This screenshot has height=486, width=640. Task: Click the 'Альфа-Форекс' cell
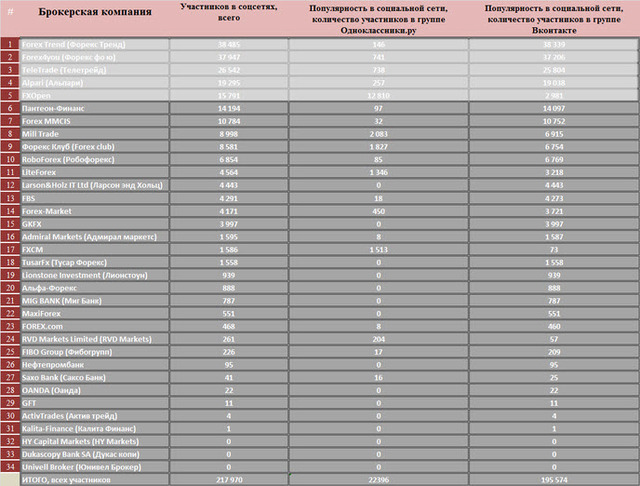point(95,288)
